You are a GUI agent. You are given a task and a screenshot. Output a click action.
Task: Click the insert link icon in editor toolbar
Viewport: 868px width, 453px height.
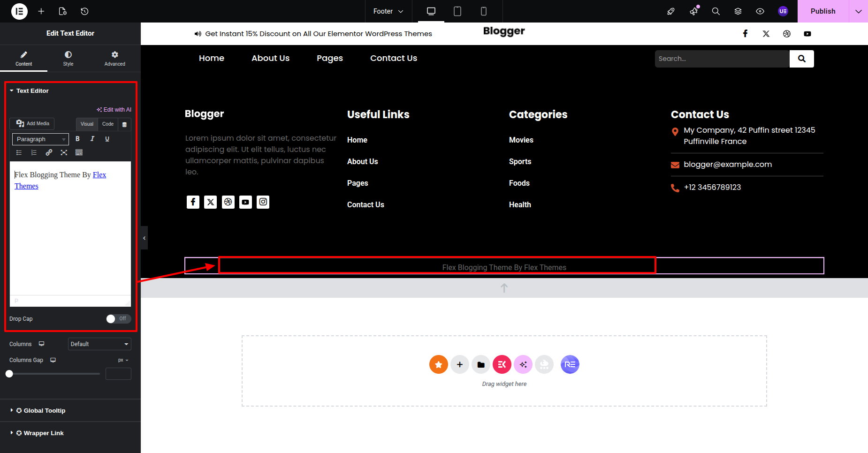[x=49, y=152]
